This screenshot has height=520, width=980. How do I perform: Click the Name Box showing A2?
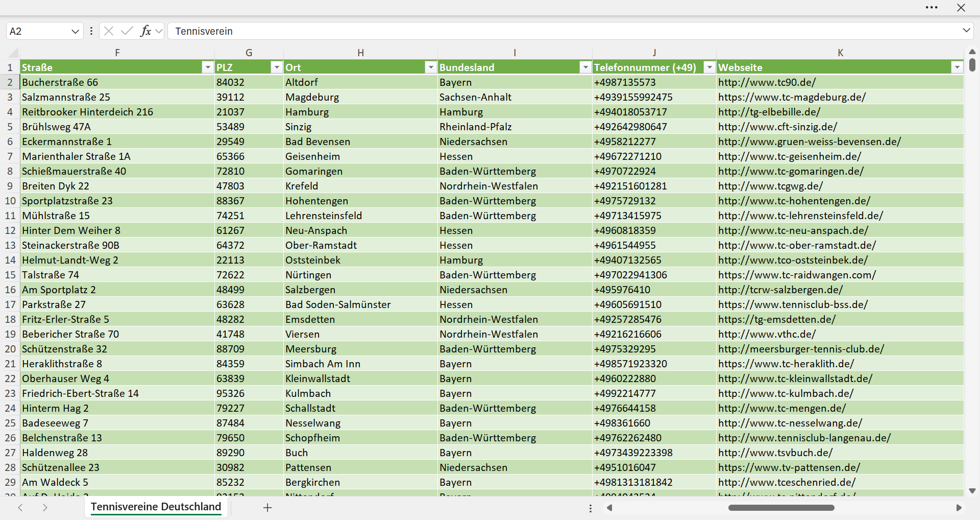coord(38,31)
